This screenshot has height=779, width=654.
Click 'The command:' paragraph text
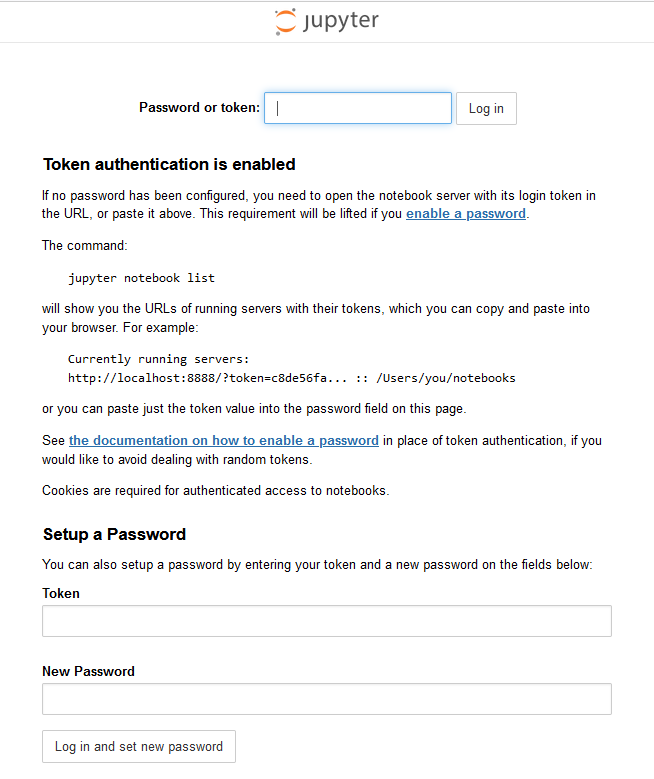tap(84, 245)
